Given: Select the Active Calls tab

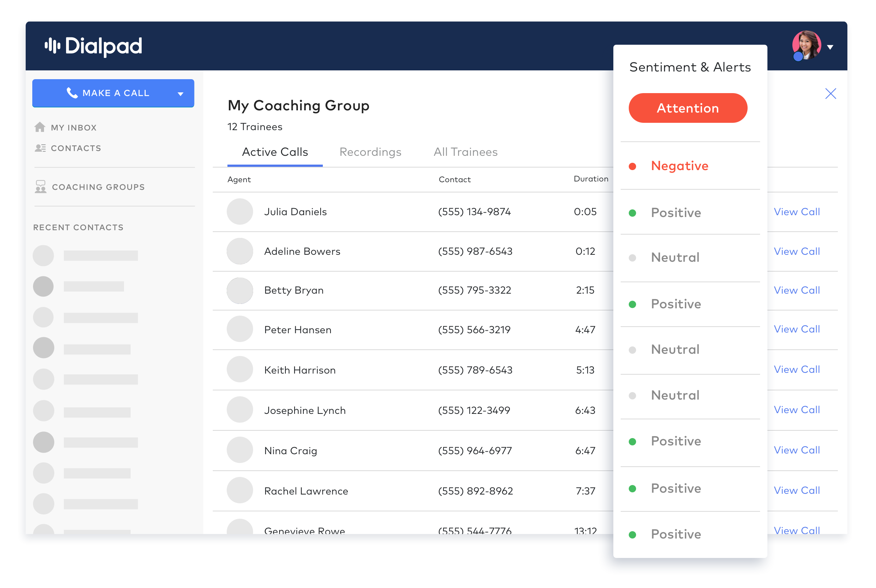Looking at the screenshot, I should (275, 152).
